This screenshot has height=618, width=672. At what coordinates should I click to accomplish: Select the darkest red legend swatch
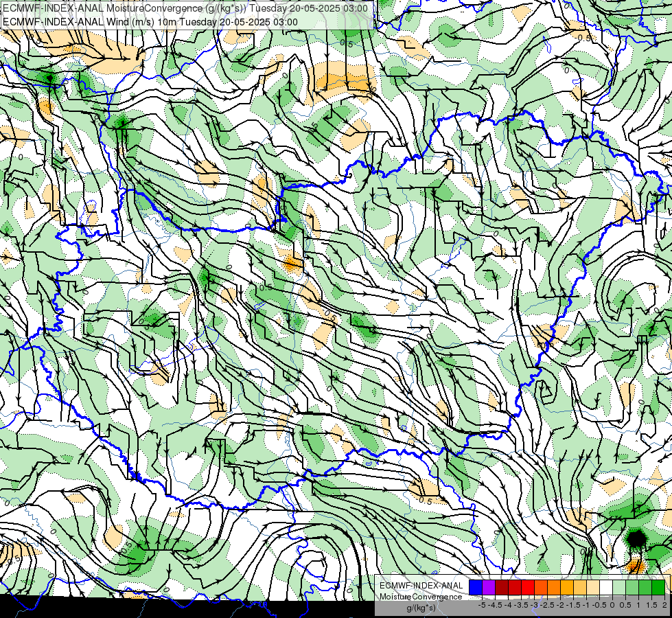point(502,588)
